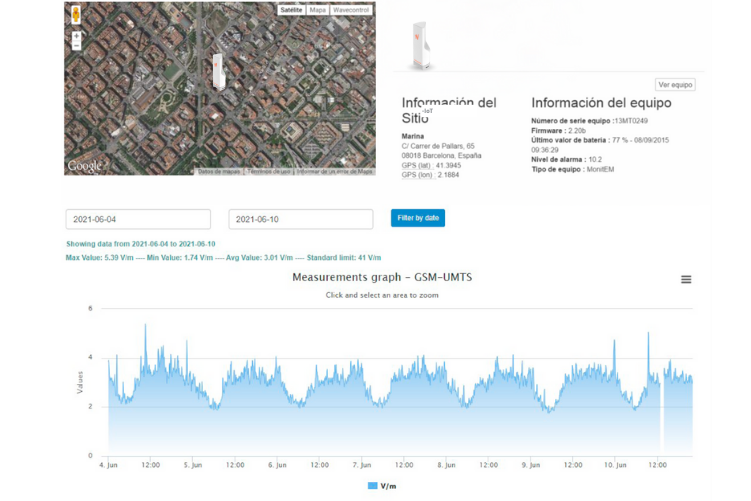Switch map to Satélite view
This screenshot has height=501, width=751.
[291, 10]
